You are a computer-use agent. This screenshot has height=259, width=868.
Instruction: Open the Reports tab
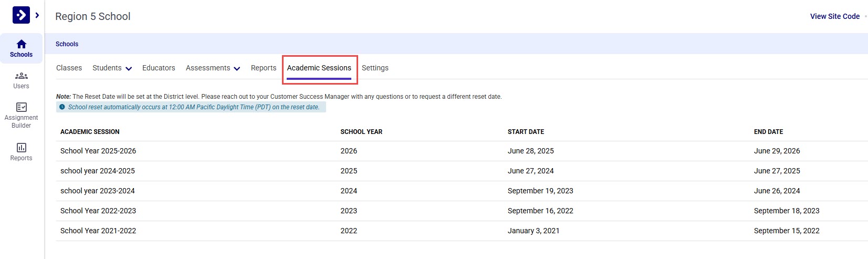point(264,68)
